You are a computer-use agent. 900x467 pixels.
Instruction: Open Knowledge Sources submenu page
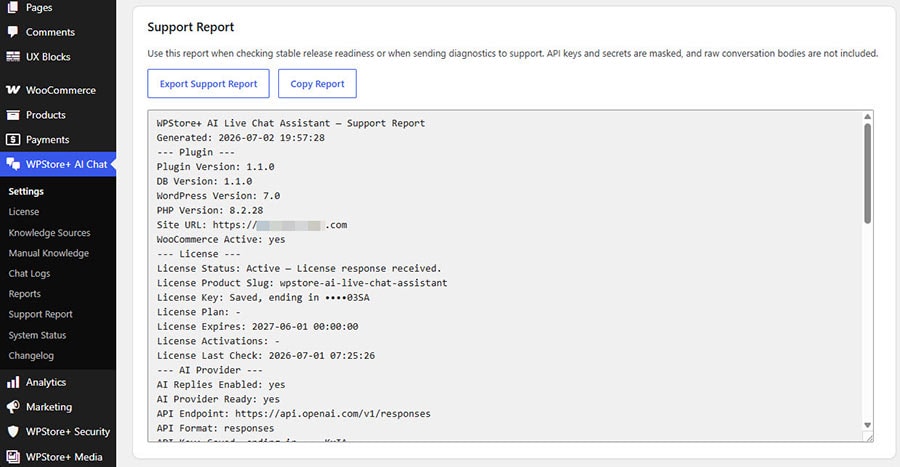click(x=49, y=232)
